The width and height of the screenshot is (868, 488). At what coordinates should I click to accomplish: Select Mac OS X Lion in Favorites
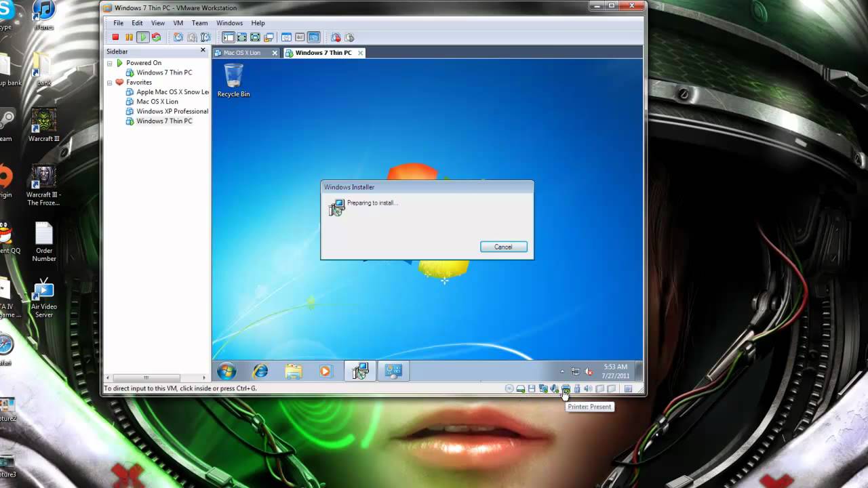(157, 102)
